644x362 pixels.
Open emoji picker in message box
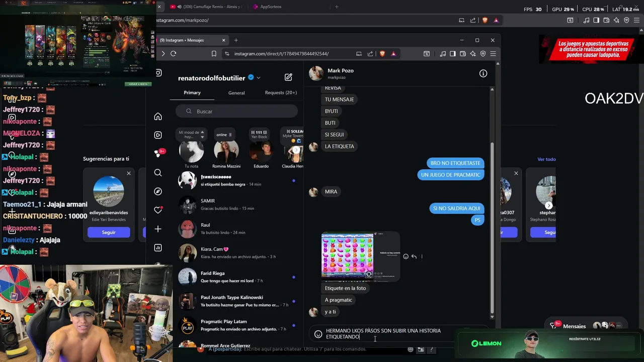(x=318, y=334)
